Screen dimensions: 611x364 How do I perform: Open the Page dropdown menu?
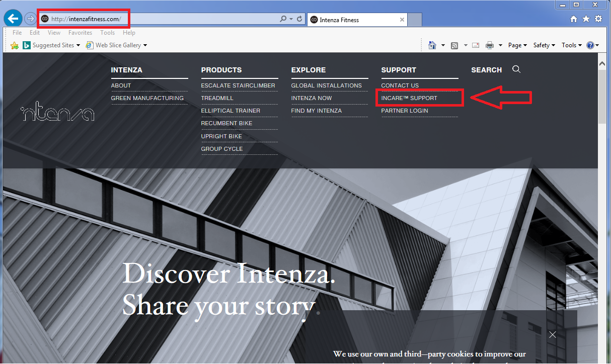click(x=517, y=45)
